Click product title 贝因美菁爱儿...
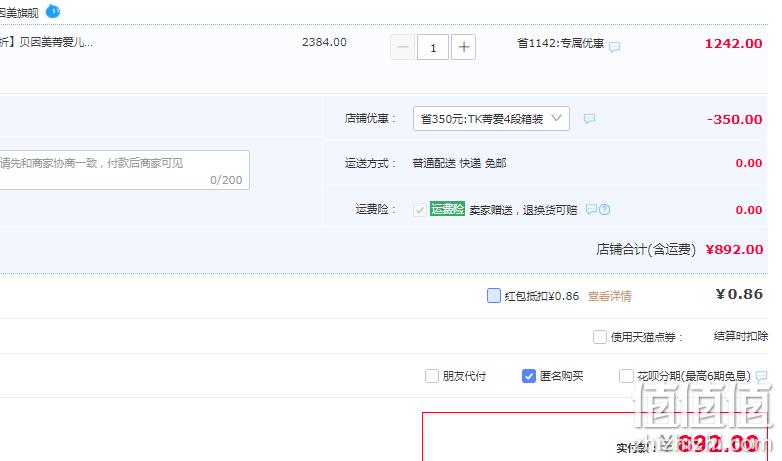This screenshot has width=782, height=461. tap(46, 42)
